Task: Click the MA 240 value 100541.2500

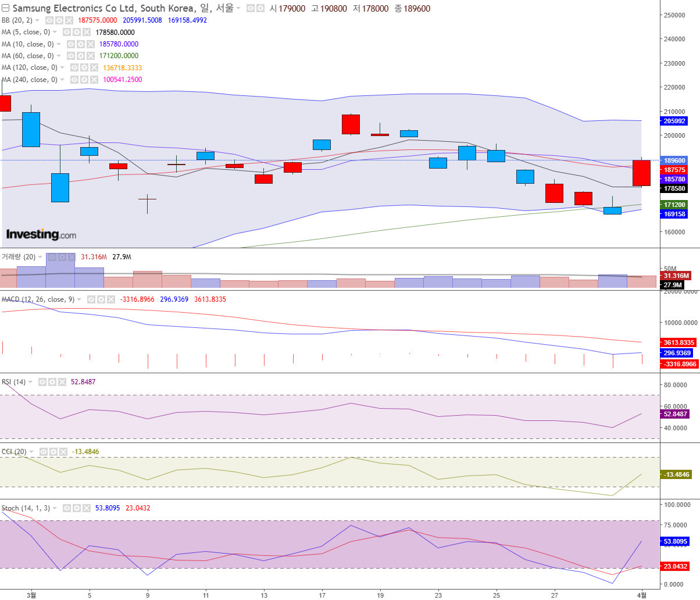Action: pos(123,80)
